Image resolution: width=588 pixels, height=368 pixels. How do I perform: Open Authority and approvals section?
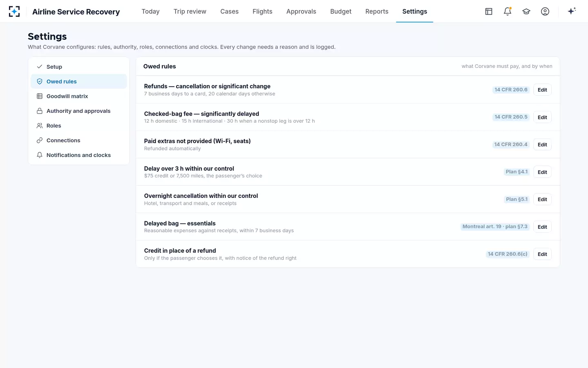pos(79,111)
